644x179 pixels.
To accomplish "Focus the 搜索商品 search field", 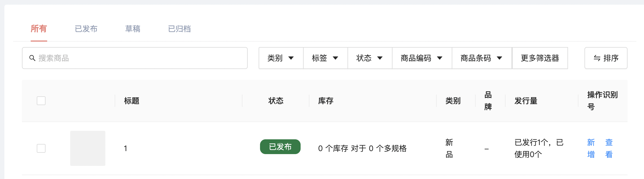I will coord(135,58).
